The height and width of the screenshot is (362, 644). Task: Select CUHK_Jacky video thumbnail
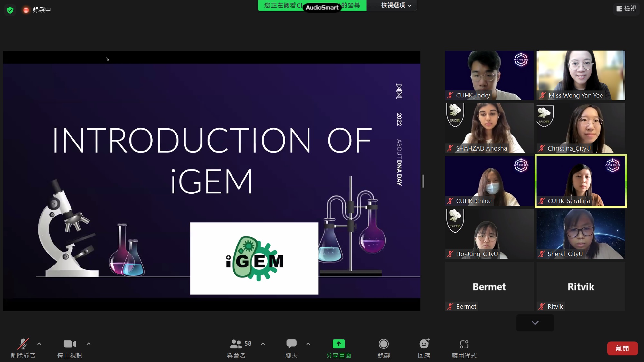489,75
